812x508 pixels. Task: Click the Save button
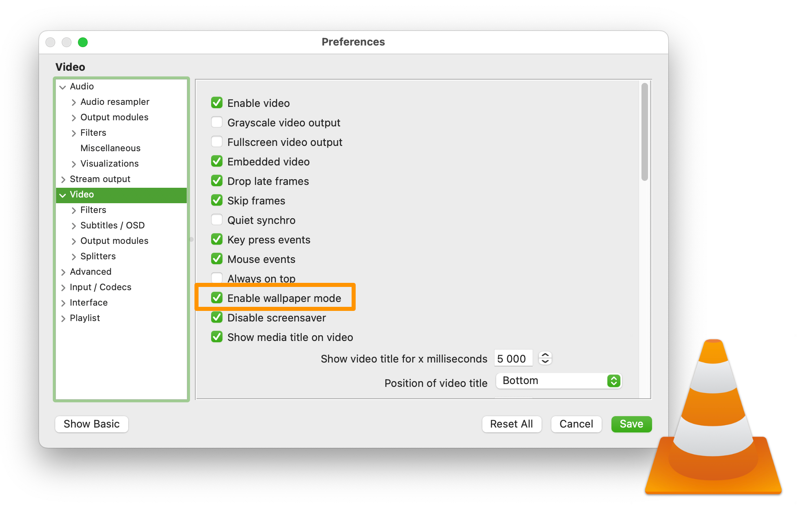coord(631,424)
